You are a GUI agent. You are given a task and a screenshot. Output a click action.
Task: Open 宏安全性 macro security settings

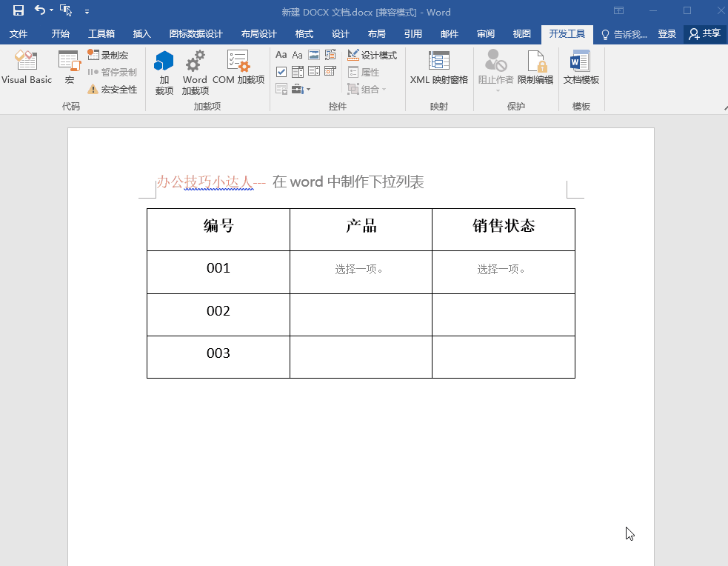click(x=113, y=89)
